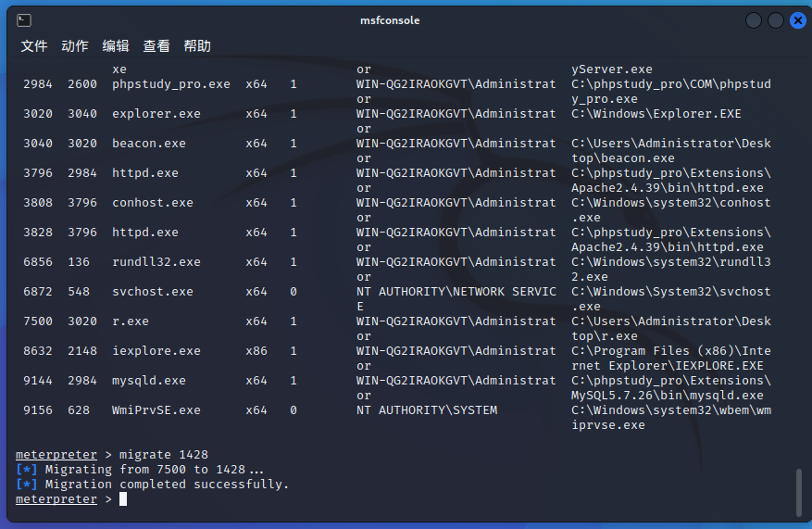This screenshot has height=529, width=812.
Task: Click parent PID 2600 of phpstudy_pro.exe
Action: [x=82, y=84]
